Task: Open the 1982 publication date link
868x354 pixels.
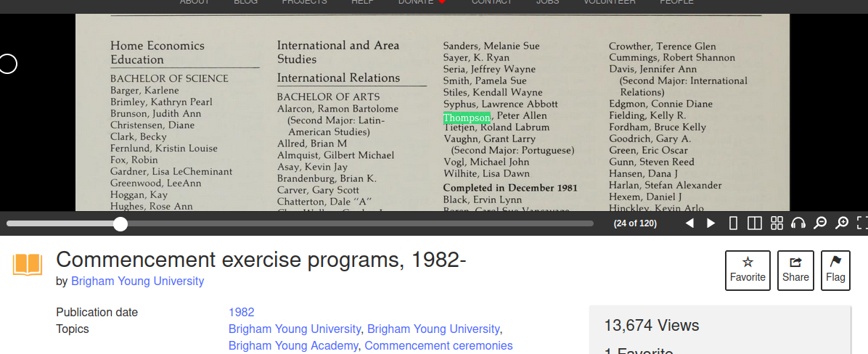Action: pyautogui.click(x=242, y=312)
